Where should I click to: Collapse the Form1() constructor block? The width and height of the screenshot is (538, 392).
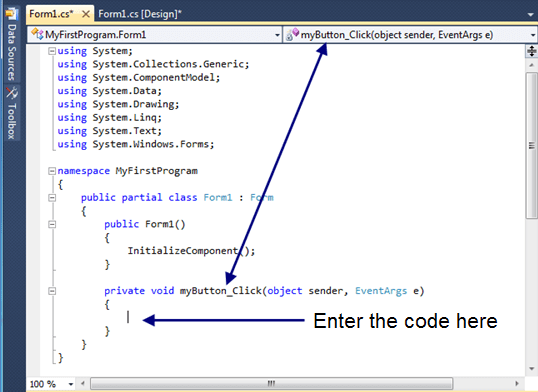coord(52,224)
